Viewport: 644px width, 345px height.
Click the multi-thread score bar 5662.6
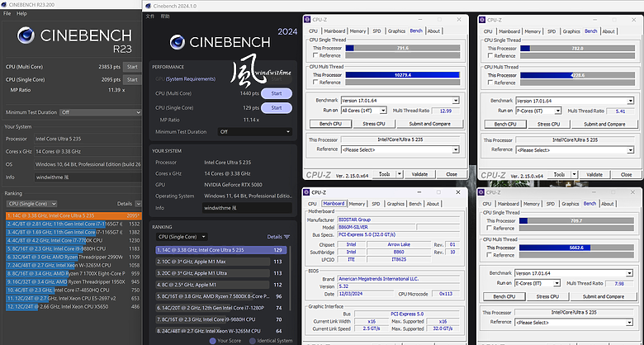[x=576, y=248]
